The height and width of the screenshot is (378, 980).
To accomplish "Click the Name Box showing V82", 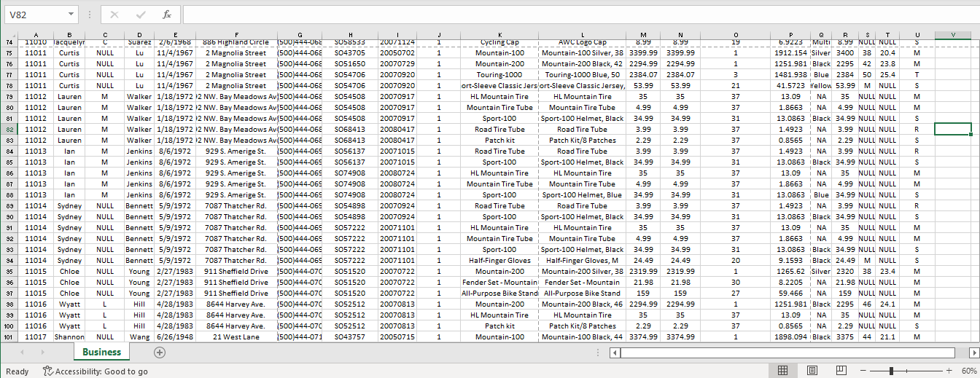I will click(x=35, y=15).
